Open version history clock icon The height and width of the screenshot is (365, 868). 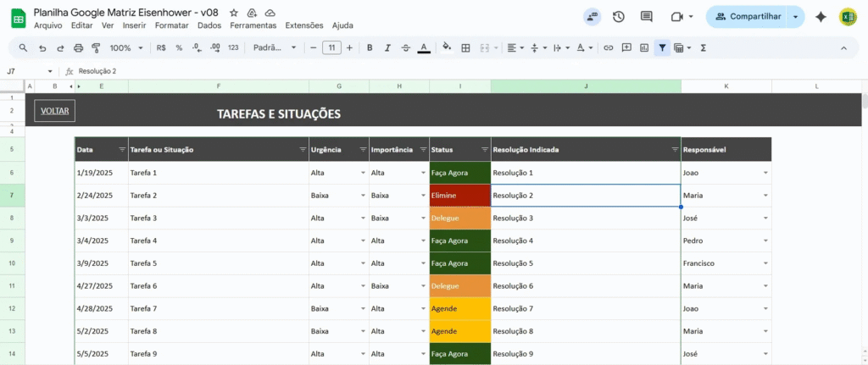pos(619,16)
